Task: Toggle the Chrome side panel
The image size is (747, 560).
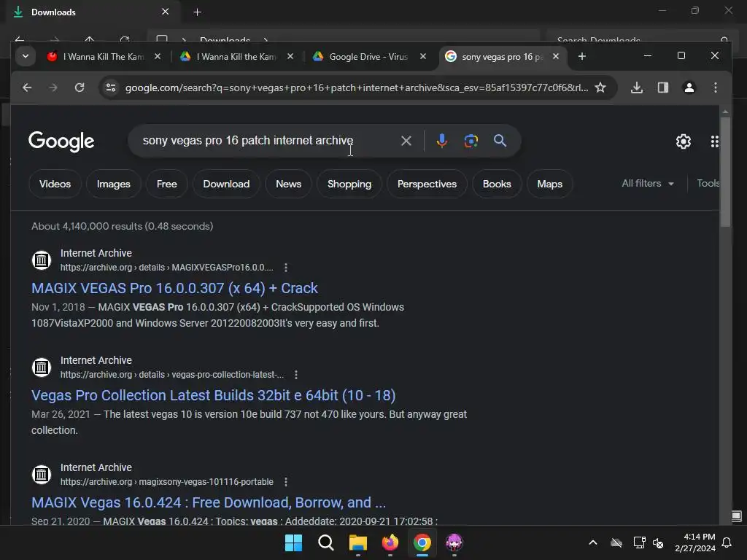Action: coord(662,87)
